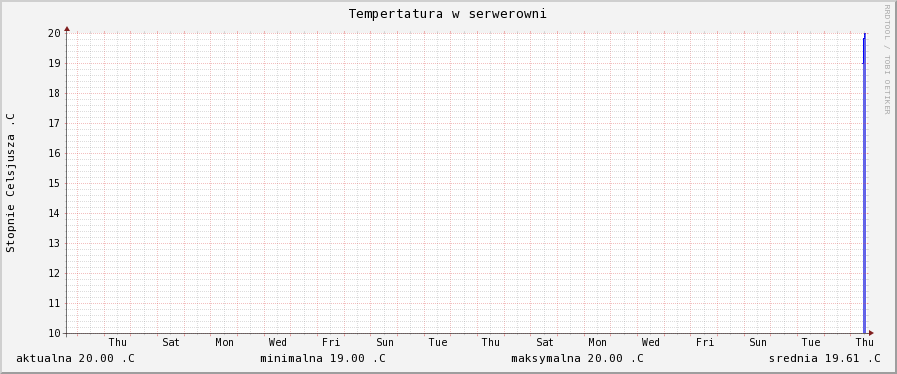Select the y-axis tick label 10
Viewport: 897px width, 374px height.
coord(54,333)
